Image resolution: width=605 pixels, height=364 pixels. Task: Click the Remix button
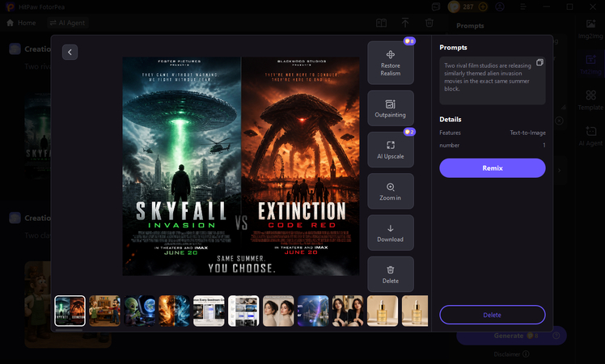coord(493,168)
